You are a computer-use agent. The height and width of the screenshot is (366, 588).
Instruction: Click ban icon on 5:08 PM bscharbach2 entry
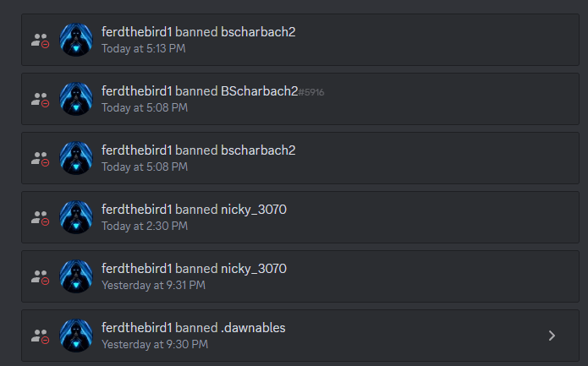40,159
